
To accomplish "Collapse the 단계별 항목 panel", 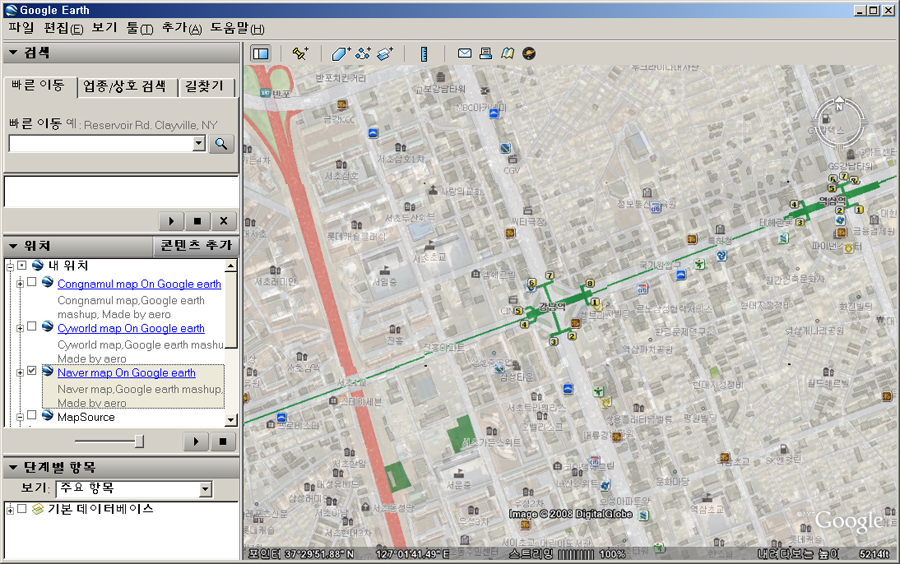I will click(x=13, y=467).
